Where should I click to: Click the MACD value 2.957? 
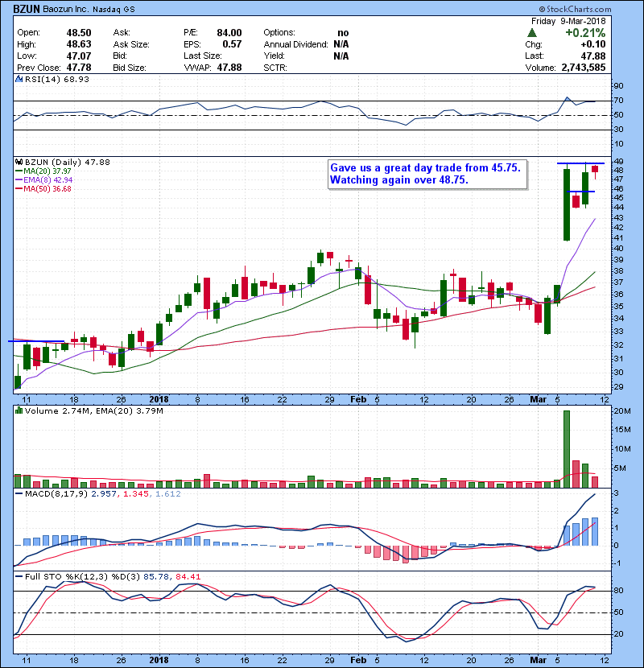104,494
